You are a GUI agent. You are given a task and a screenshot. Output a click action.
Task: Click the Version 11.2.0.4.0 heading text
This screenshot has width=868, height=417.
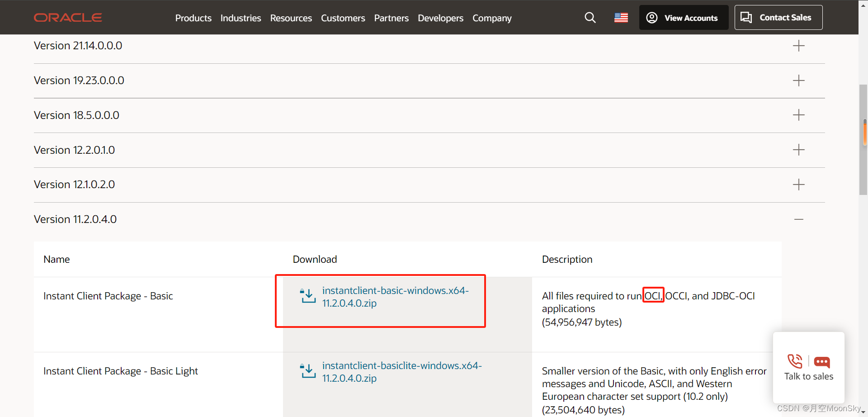75,219
